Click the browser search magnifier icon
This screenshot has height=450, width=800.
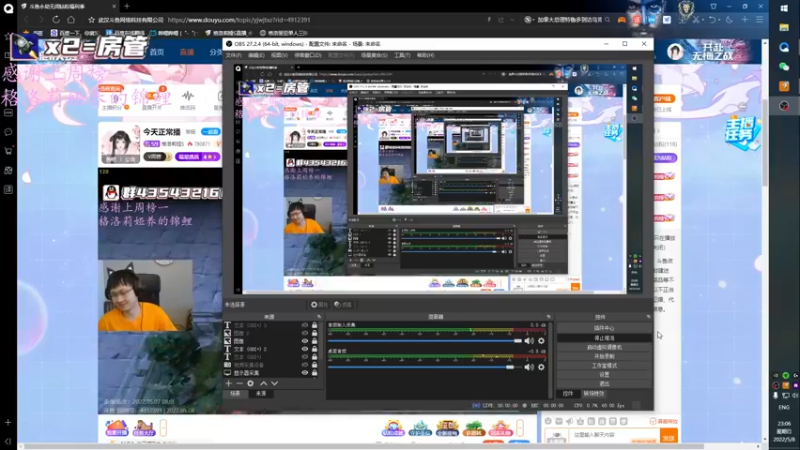(607, 20)
